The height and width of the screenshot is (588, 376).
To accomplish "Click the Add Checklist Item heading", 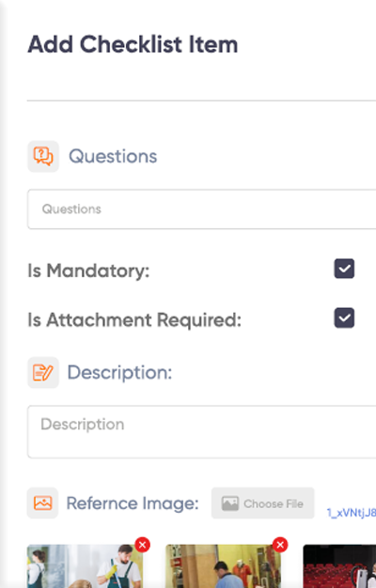I will pos(133,44).
